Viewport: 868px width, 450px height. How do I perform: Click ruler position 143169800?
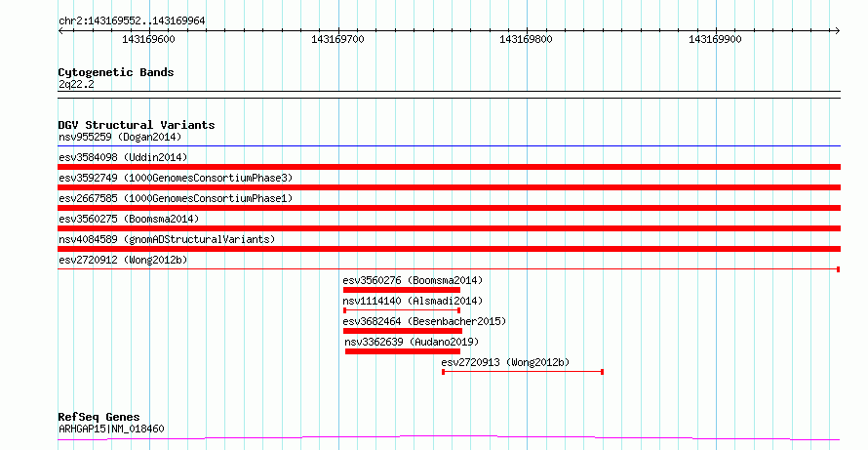(x=526, y=39)
